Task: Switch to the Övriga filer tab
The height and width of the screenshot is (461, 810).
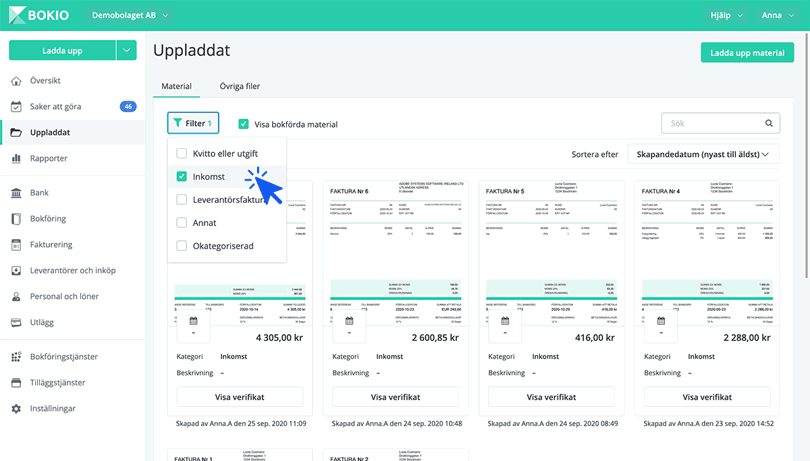Action: (x=240, y=87)
